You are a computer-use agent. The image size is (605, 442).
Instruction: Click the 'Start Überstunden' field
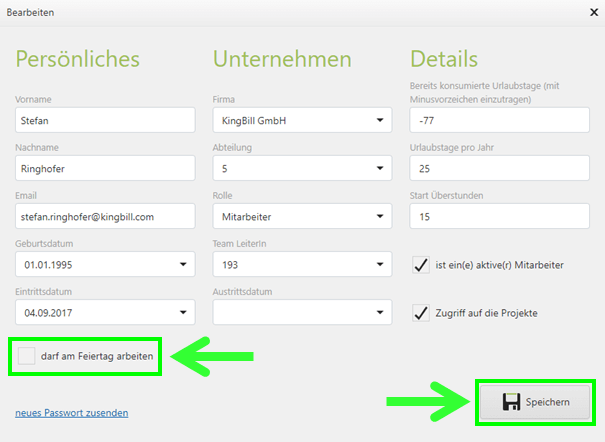coord(500,216)
